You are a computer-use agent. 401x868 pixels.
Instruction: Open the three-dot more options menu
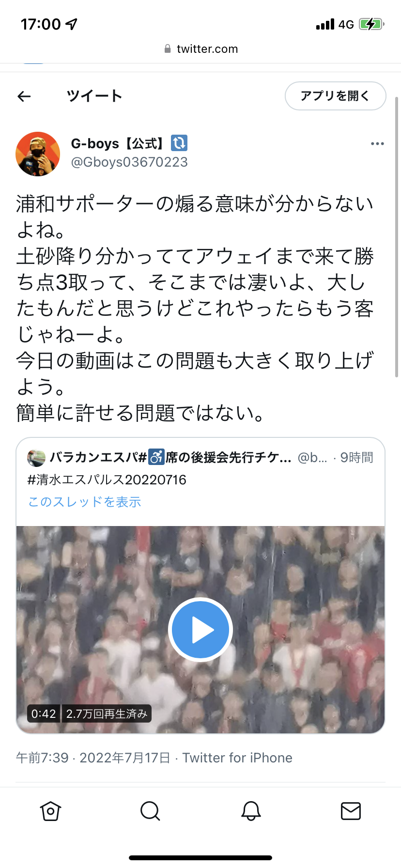click(x=377, y=144)
